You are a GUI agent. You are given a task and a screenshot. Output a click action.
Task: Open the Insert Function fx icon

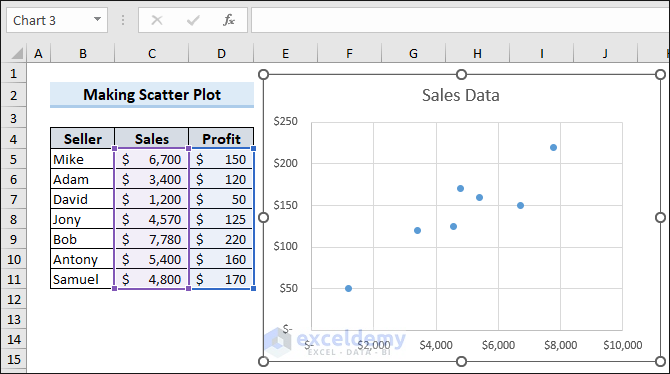click(x=229, y=20)
